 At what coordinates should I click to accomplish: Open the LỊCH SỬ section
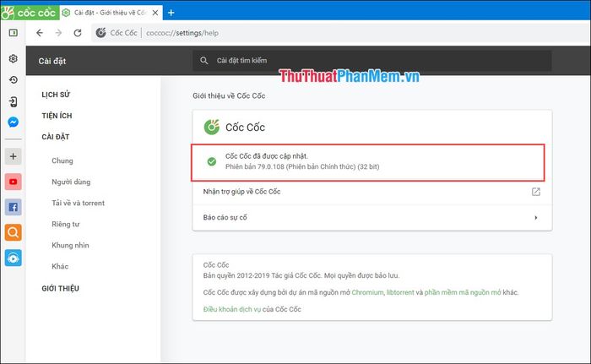[56, 95]
